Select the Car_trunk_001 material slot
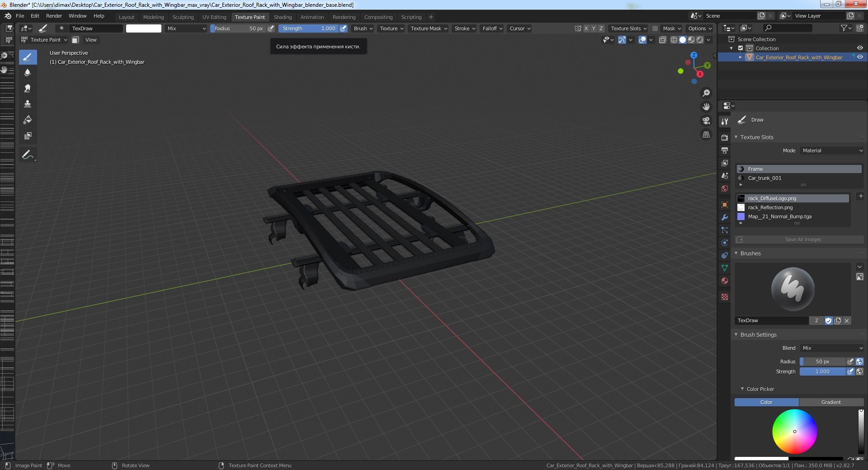 799,178
